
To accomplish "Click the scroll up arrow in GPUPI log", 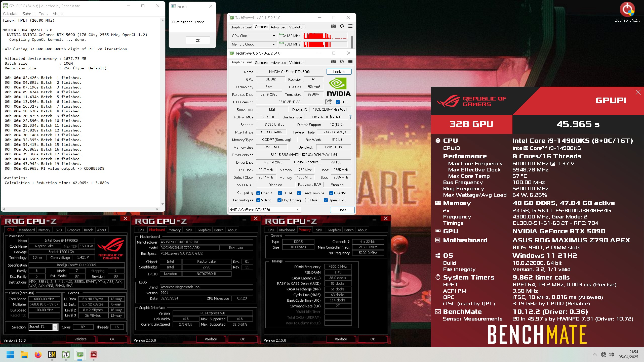I will (163, 20).
